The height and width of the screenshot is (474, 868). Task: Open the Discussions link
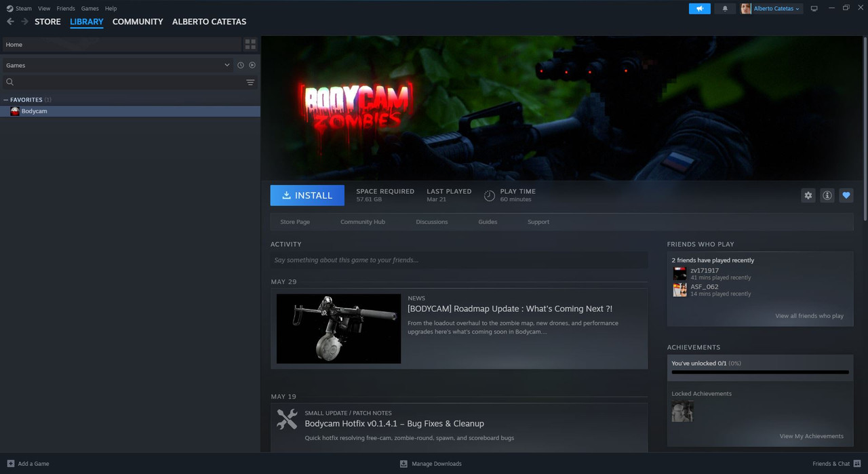432,222
